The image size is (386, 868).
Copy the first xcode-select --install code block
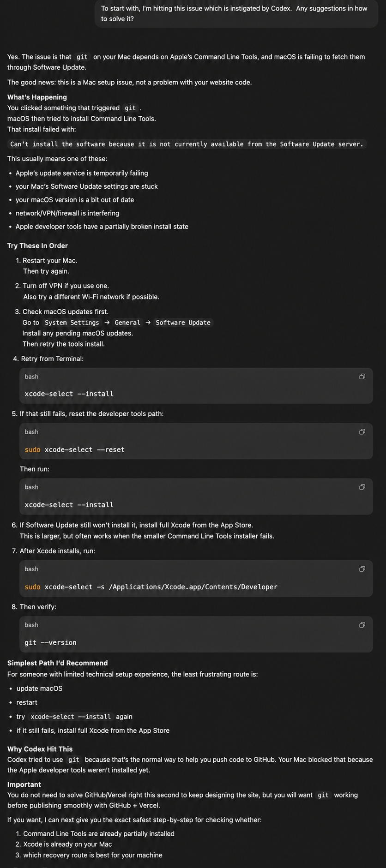click(x=362, y=377)
